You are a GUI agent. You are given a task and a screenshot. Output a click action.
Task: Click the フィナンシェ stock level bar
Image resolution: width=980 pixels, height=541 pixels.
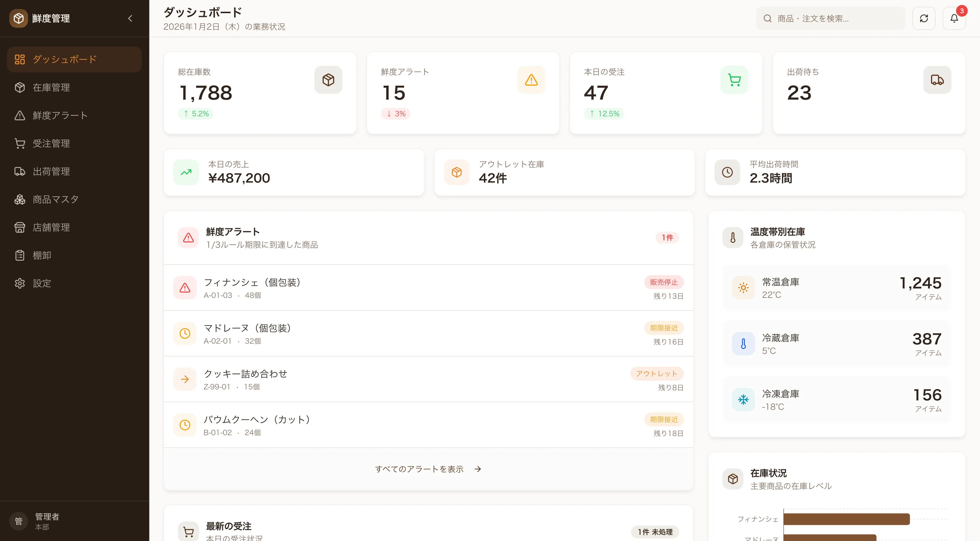846,519
